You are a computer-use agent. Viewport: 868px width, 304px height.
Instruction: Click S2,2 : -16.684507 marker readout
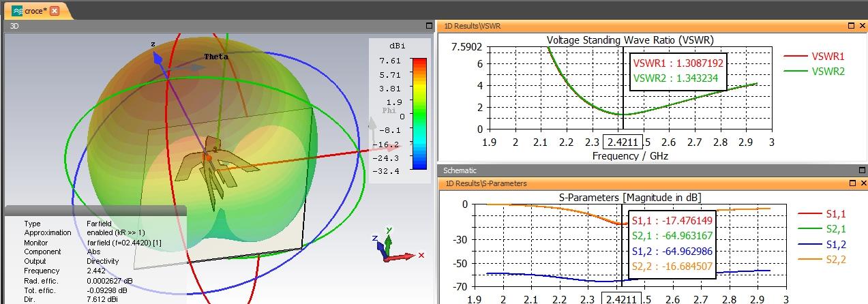672,267
